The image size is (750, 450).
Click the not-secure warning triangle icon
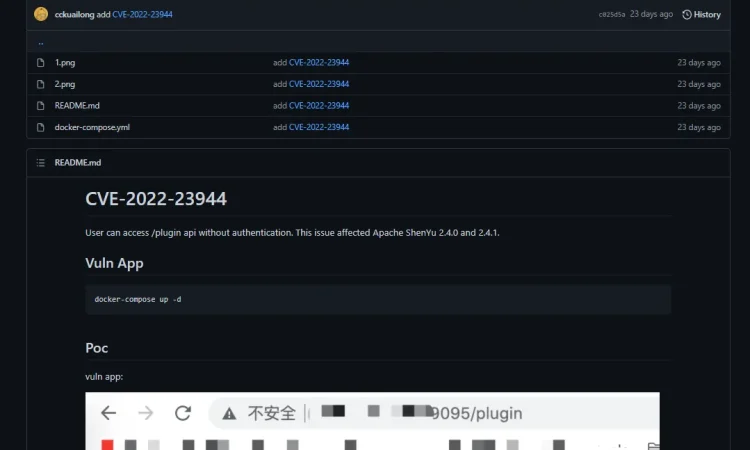point(229,414)
